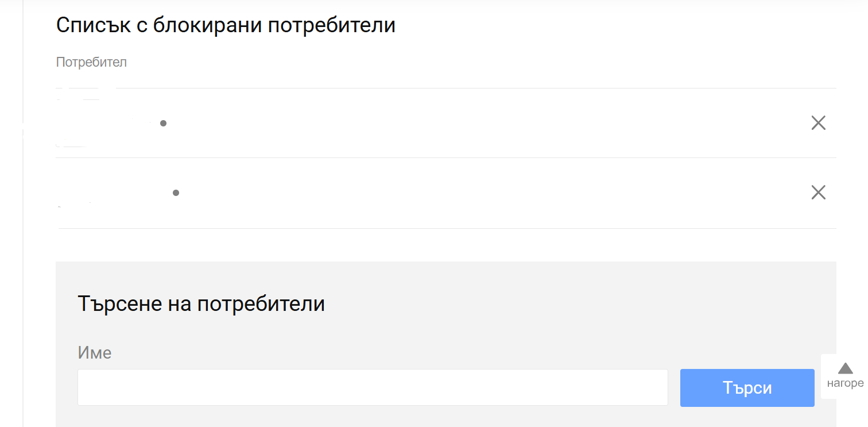Click the gray dot in second user row

176,193
